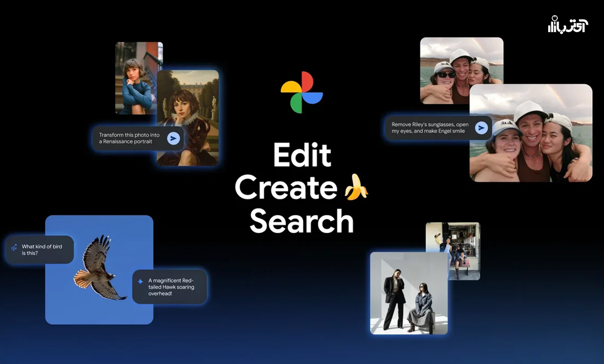Open the "What kind of bird" question bubble
Viewport: 604px width, 364px height.
coord(39,250)
